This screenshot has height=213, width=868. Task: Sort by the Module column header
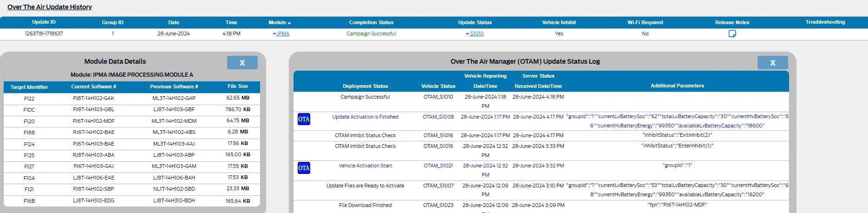(280, 22)
